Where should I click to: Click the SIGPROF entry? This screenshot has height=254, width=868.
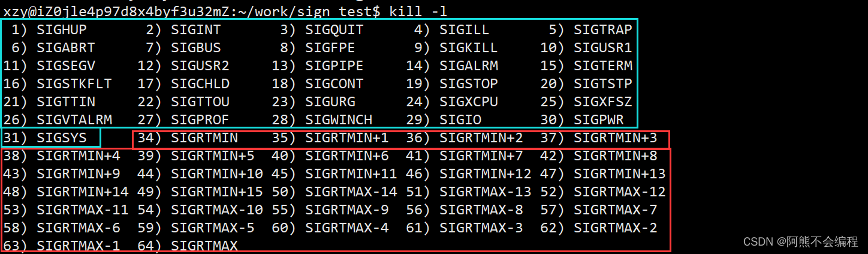click(200, 119)
